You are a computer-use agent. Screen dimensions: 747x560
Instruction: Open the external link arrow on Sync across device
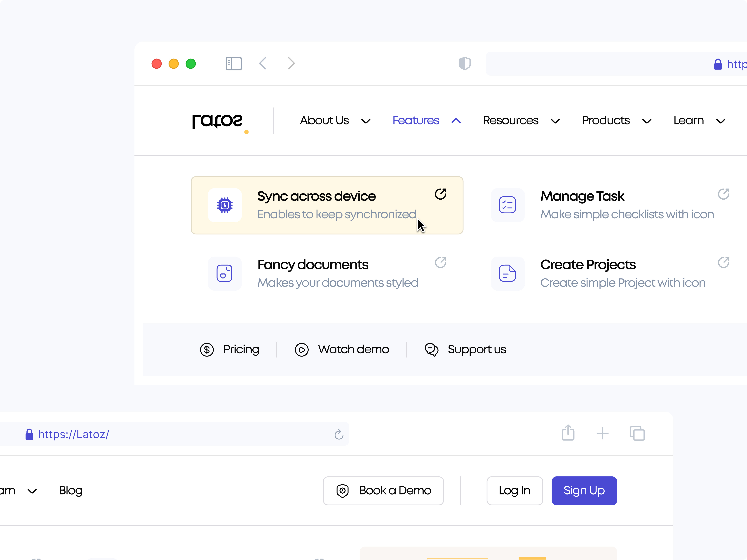(x=440, y=194)
